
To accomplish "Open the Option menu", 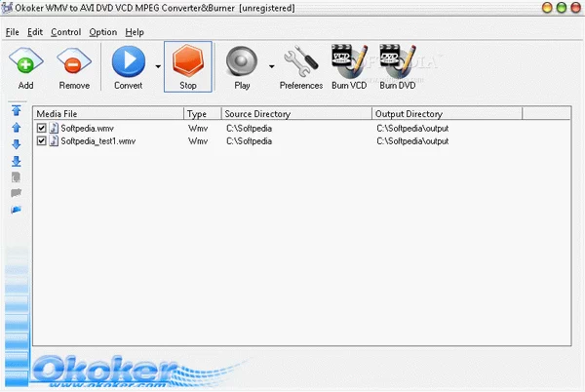I will click(103, 32).
